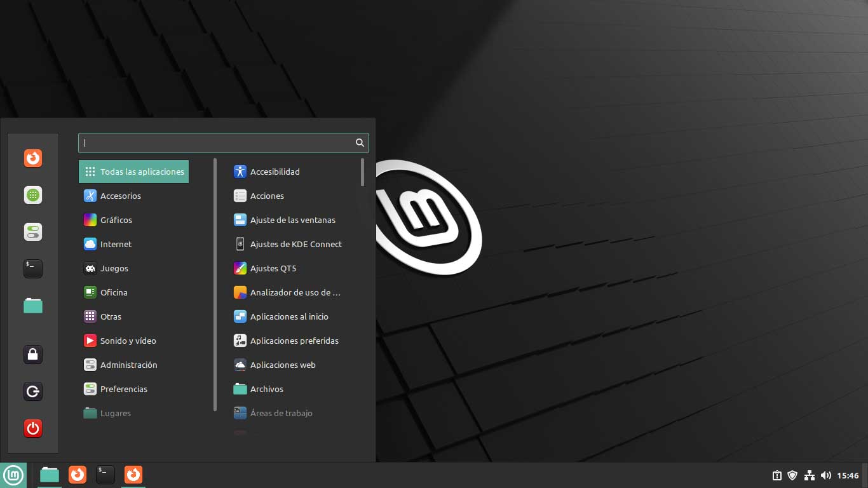The image size is (868, 488).
Task: Open first Firefox icon on taskbar
Action: point(78,475)
